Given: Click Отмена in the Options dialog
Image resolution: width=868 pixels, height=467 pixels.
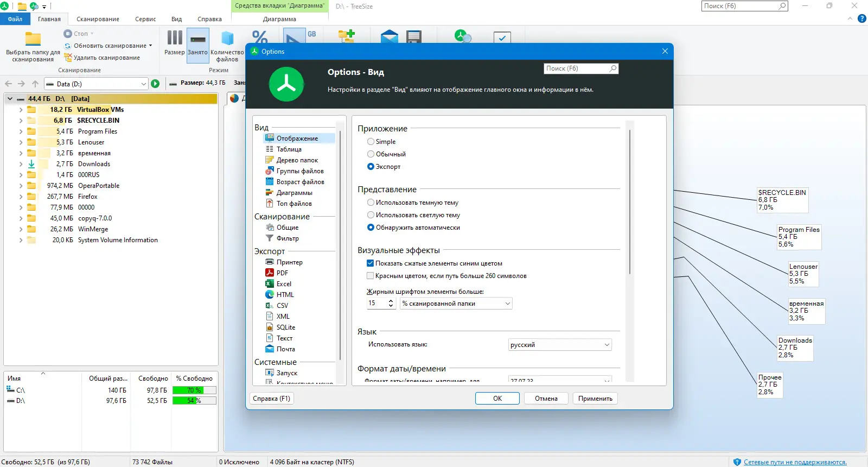Looking at the screenshot, I should click(546, 399).
